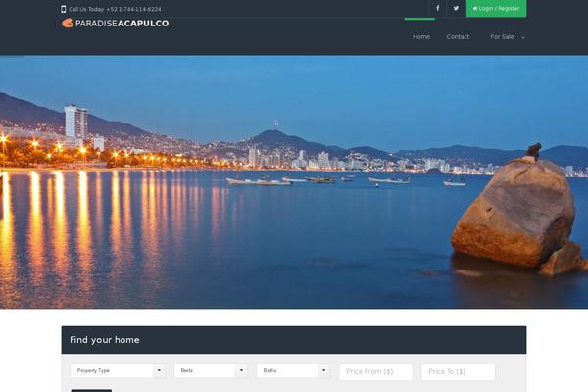Go to the Home menu item
Viewport: 588px width, 392px height.
click(x=421, y=37)
